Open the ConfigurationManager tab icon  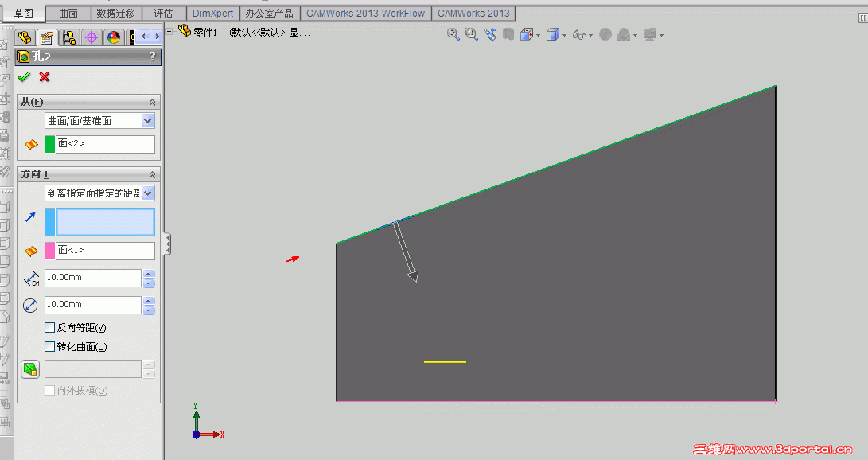coord(69,37)
